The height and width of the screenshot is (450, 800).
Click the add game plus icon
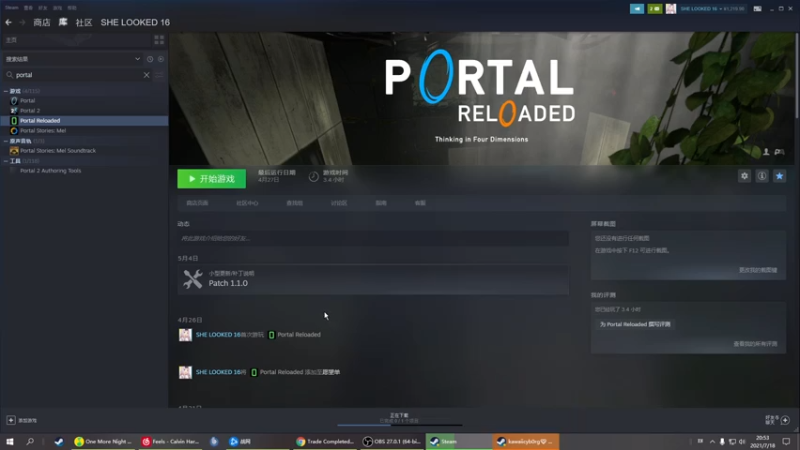coord(11,420)
